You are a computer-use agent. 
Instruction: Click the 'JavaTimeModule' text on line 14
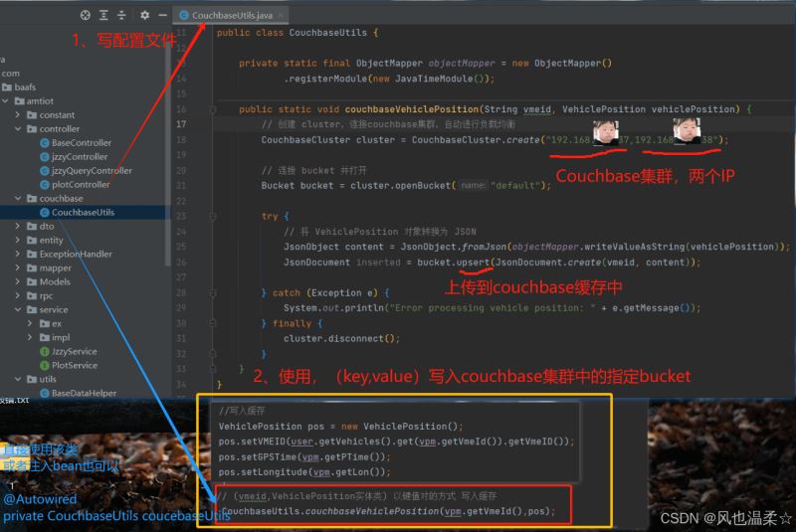tap(434, 79)
